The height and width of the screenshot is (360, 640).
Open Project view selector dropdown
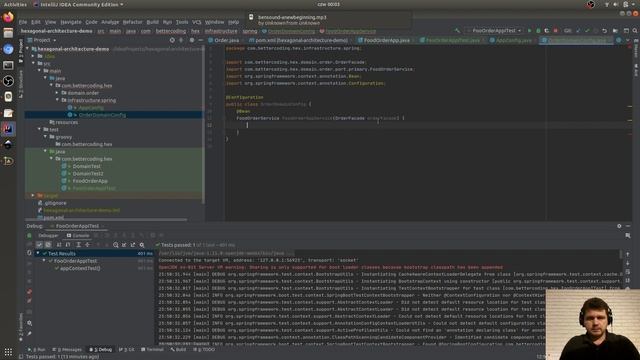pos(42,40)
